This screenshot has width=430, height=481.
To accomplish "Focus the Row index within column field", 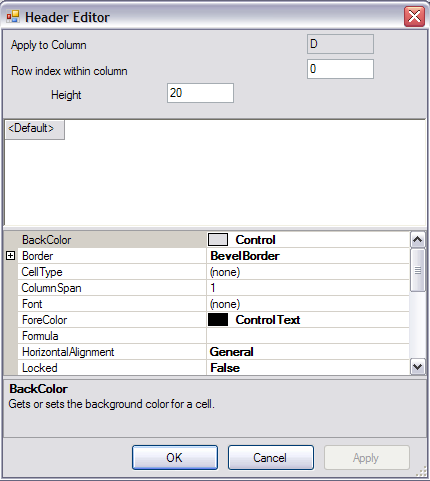I will 340,69.
